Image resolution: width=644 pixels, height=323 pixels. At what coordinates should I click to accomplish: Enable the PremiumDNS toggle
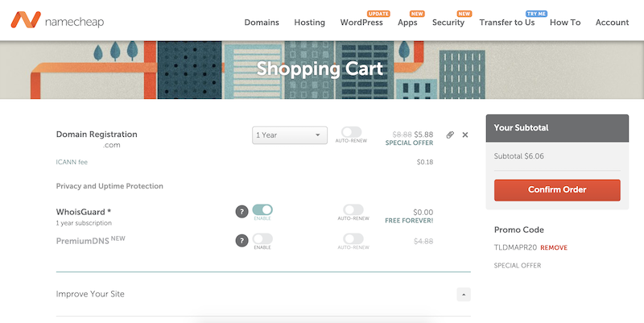coord(262,239)
